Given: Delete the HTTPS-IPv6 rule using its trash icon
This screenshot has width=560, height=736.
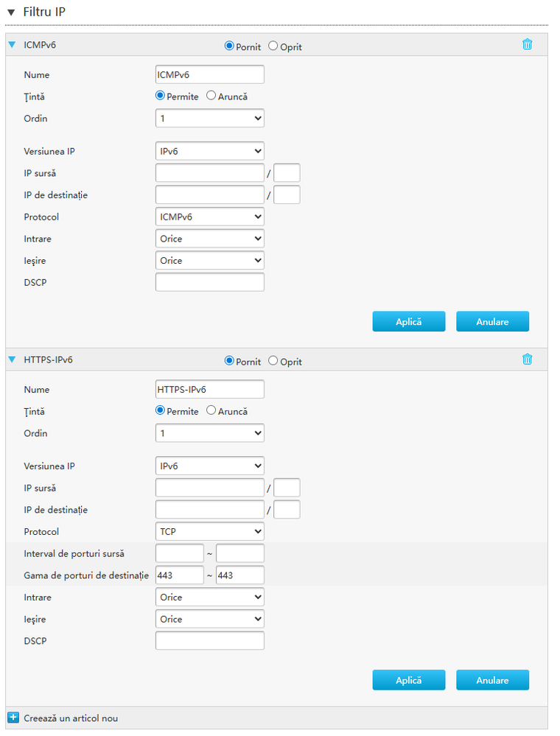Looking at the screenshot, I should point(528,359).
